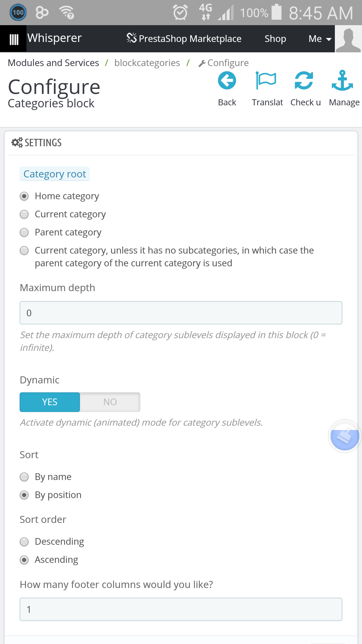362x644 pixels.
Task: Open the Translate flag icon
Action: click(x=266, y=81)
